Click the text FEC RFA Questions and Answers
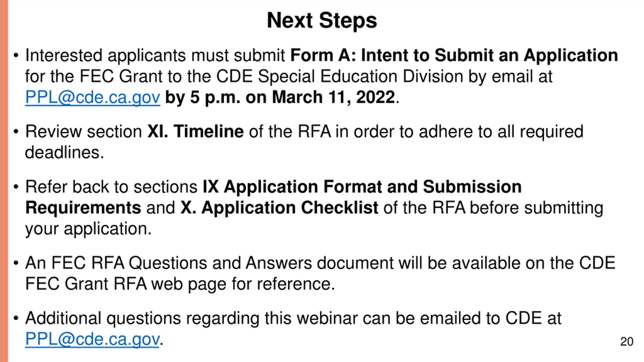 click(181, 263)
